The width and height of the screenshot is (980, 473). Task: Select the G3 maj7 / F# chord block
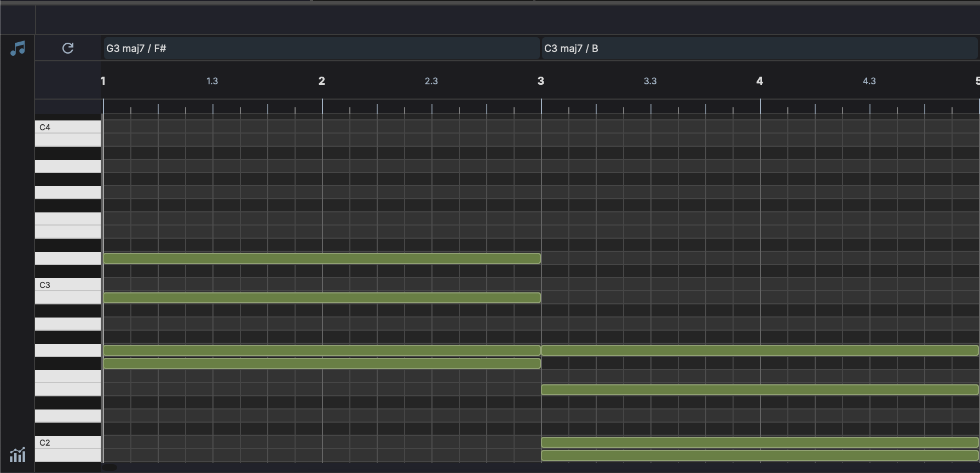[321, 48]
